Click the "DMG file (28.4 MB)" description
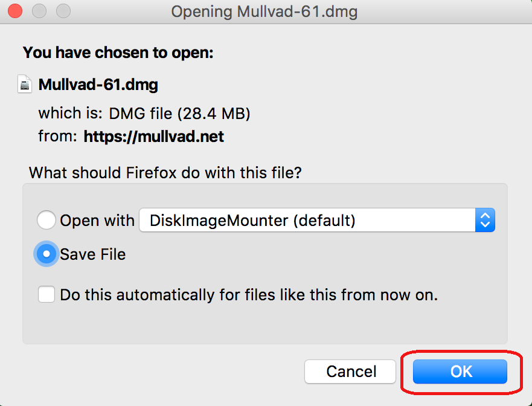Screen dimensions: 532x406 click(179, 113)
